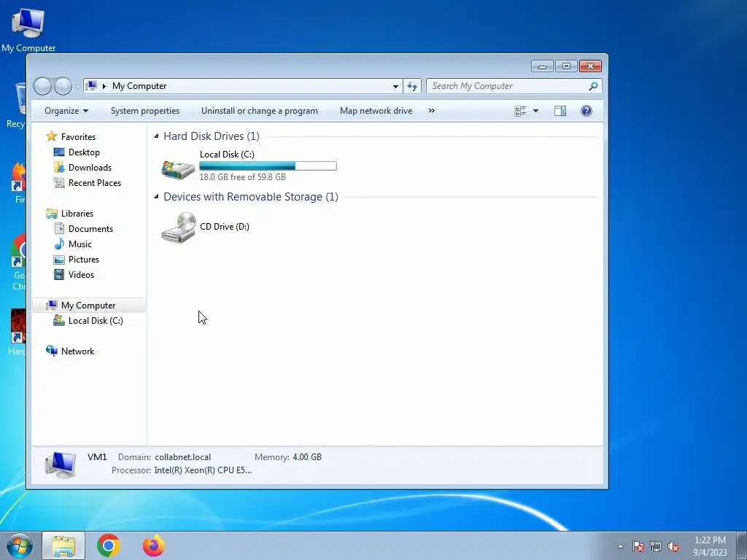Click the '18.0 GB free of 59.8 GB' text
This screenshot has height=560, width=747.
click(242, 177)
